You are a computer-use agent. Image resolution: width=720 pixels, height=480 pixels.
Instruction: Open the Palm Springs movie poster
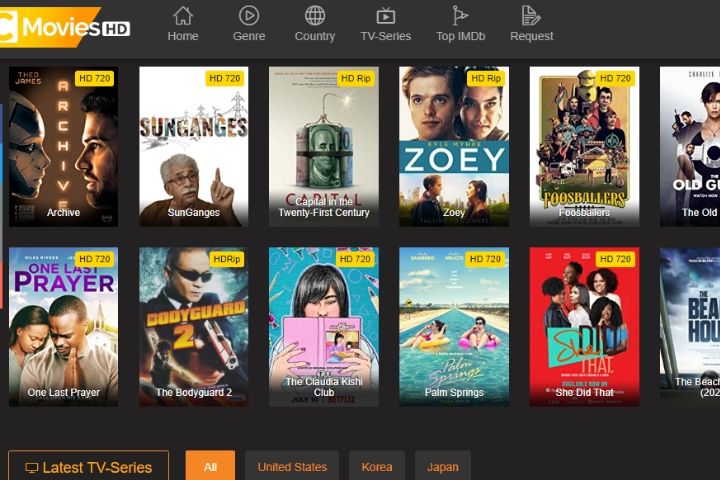tap(454, 327)
